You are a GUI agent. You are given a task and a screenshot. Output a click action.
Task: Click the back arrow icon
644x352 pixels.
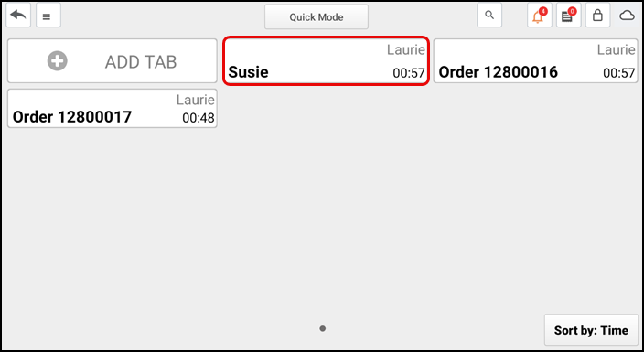[18, 16]
